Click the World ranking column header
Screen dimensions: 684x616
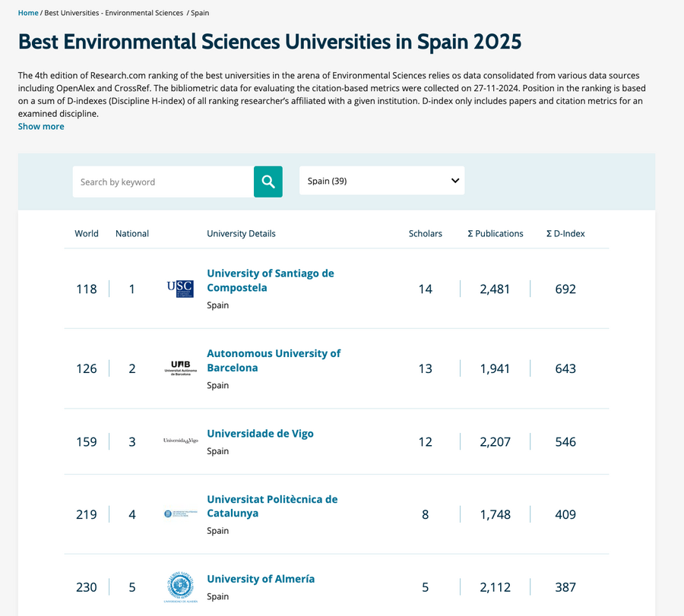[x=87, y=233]
